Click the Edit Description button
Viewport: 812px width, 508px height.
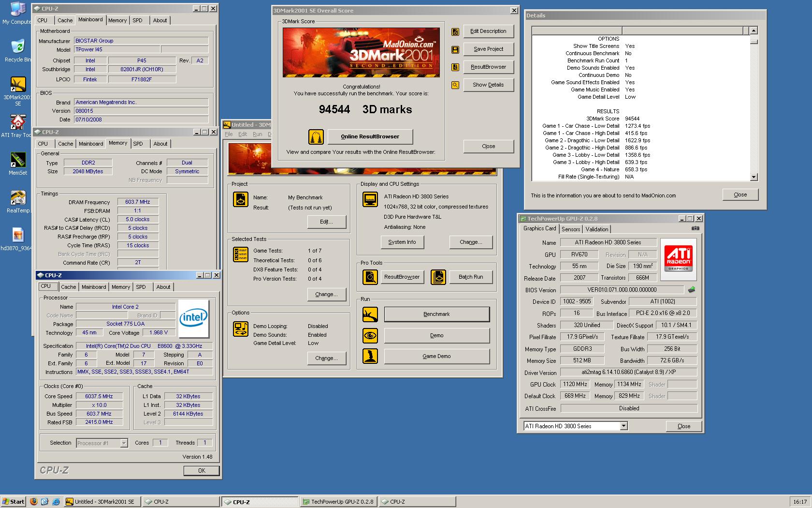[488, 31]
